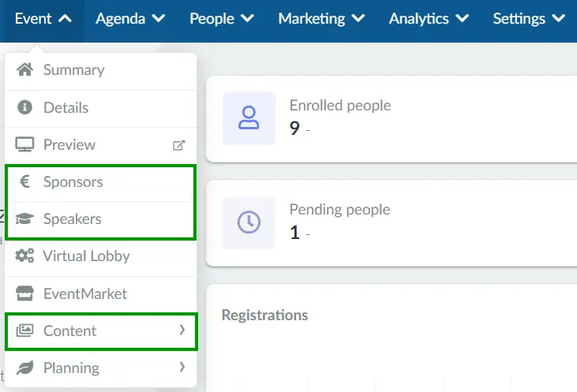Image resolution: width=577 pixels, height=392 pixels.
Task: Click the Enrolled people card
Action: point(392,119)
